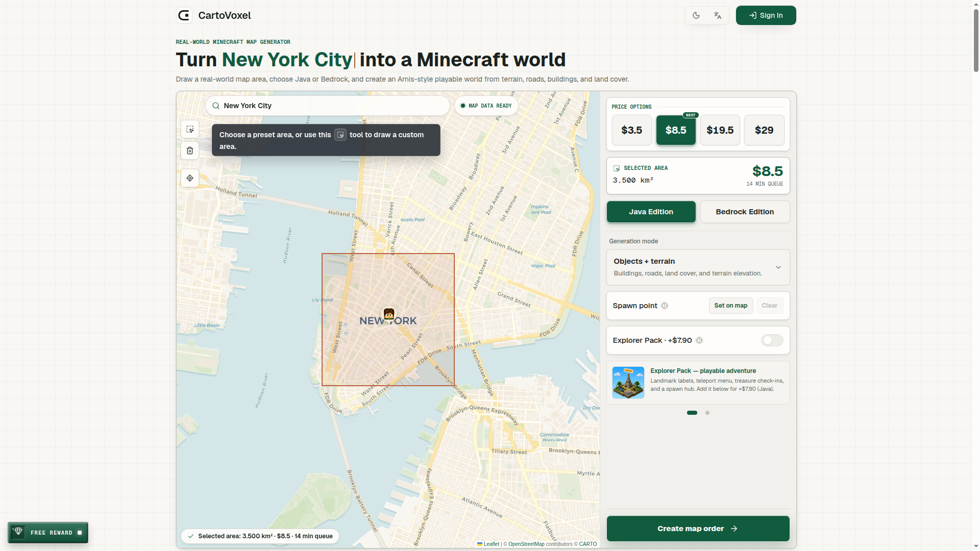The width and height of the screenshot is (980, 551).
Task: Click the New York City search field
Action: (327, 106)
